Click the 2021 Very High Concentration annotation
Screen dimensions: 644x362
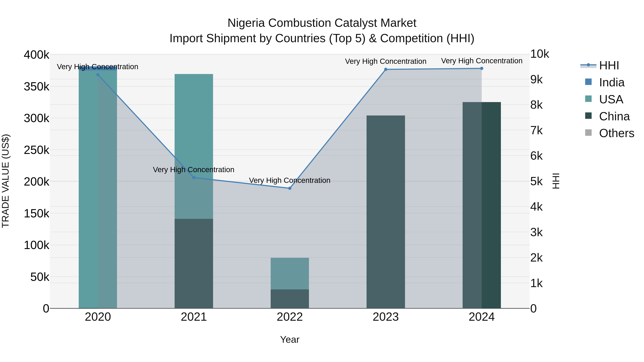(194, 170)
